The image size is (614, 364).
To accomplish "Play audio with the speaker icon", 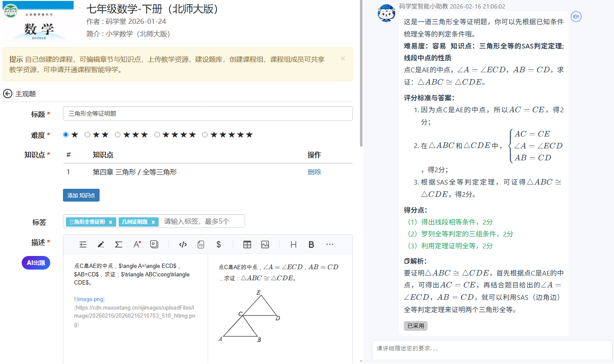I will [576, 17].
